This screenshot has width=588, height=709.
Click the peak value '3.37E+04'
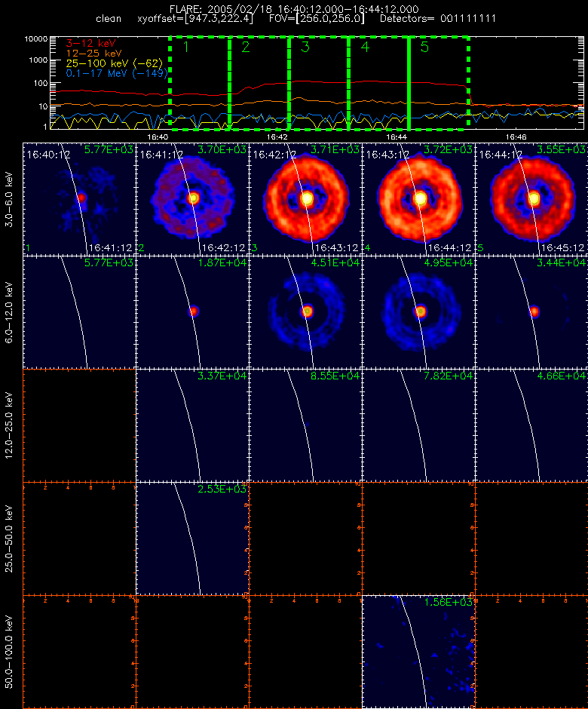222,376
